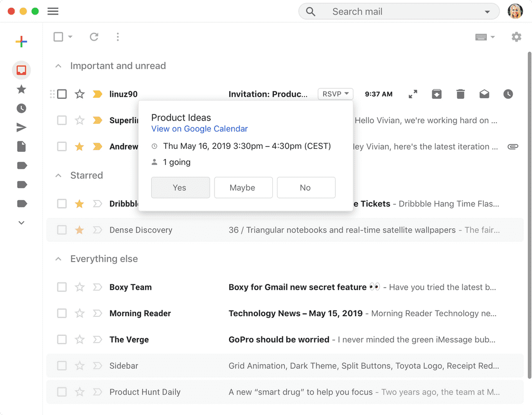This screenshot has width=532, height=415.
Task: Select the Boxy Team email checkbox
Action: pyautogui.click(x=62, y=287)
